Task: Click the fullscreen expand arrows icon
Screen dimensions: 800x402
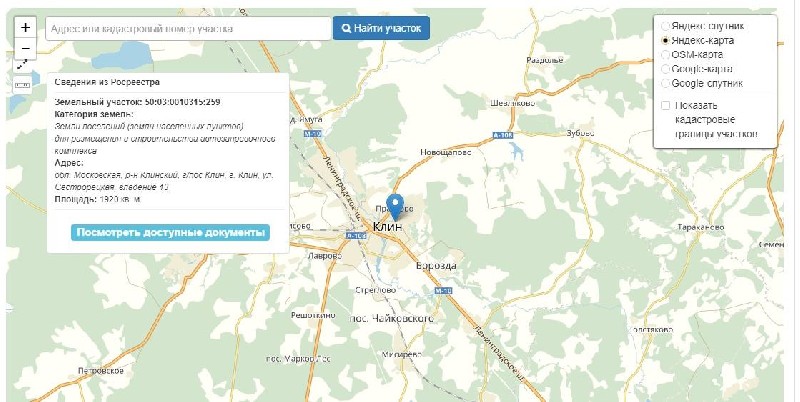Action: click(x=23, y=64)
